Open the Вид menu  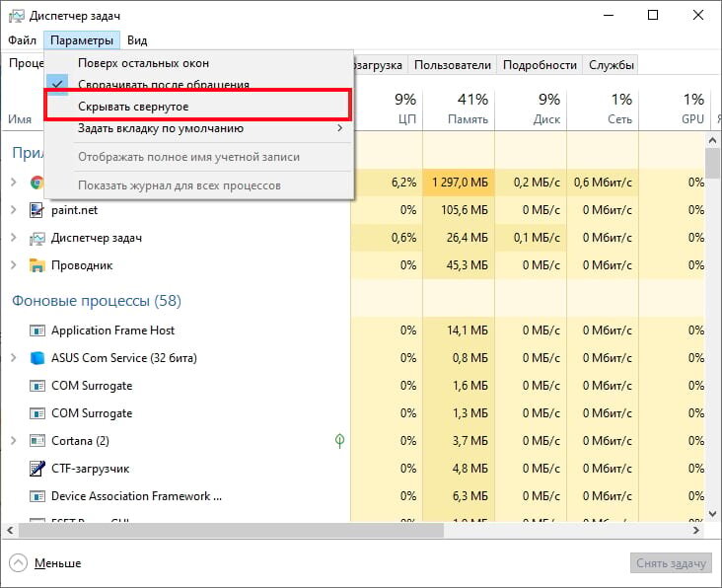(x=137, y=40)
